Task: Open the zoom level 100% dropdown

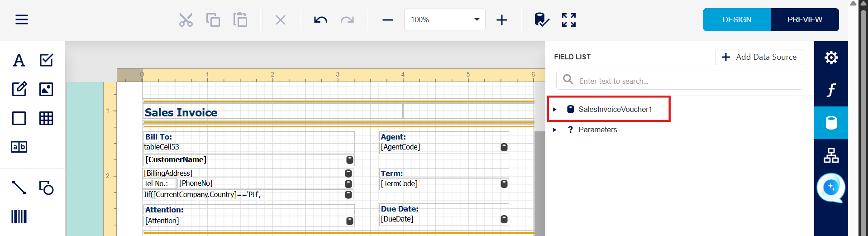Action: point(444,19)
